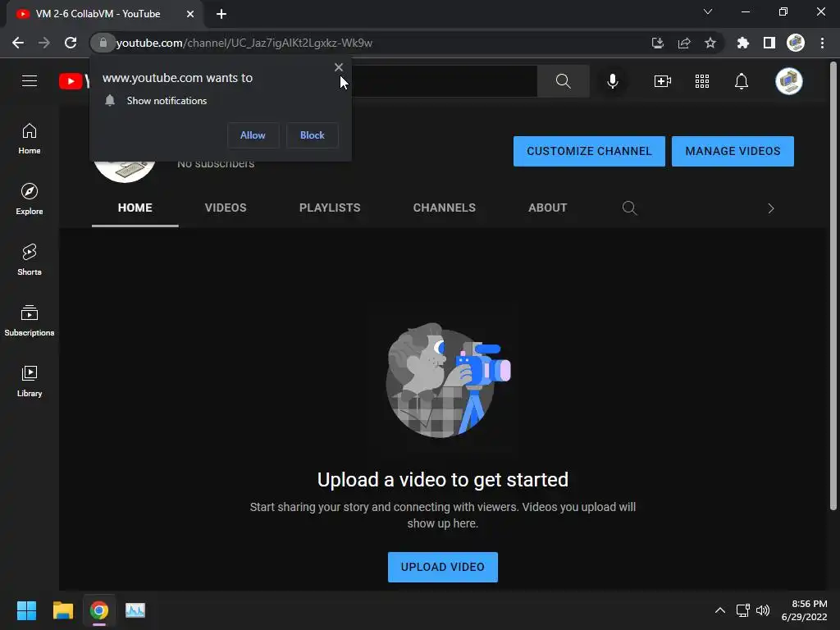Viewport: 840px width, 630px height.
Task: Switch to the About tab
Action: (547, 208)
